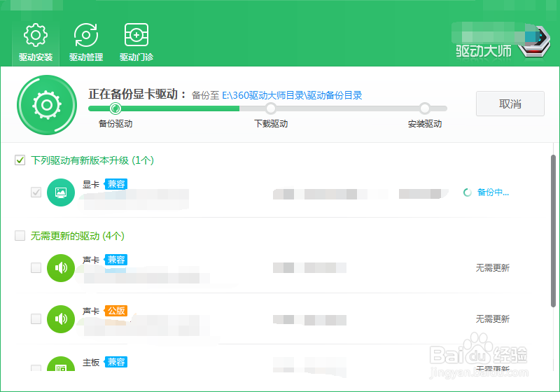Click the 安装驱动 step marker
This screenshot has height=392, width=560.
click(425, 108)
